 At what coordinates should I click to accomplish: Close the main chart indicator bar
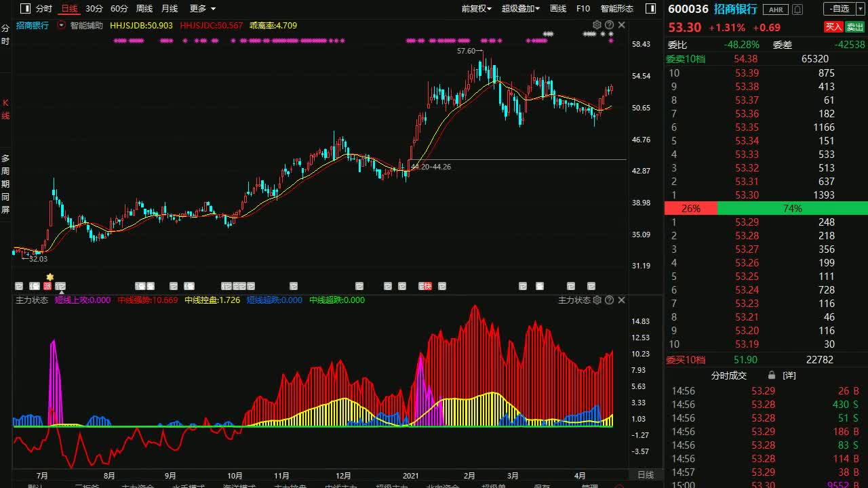tap(621, 25)
